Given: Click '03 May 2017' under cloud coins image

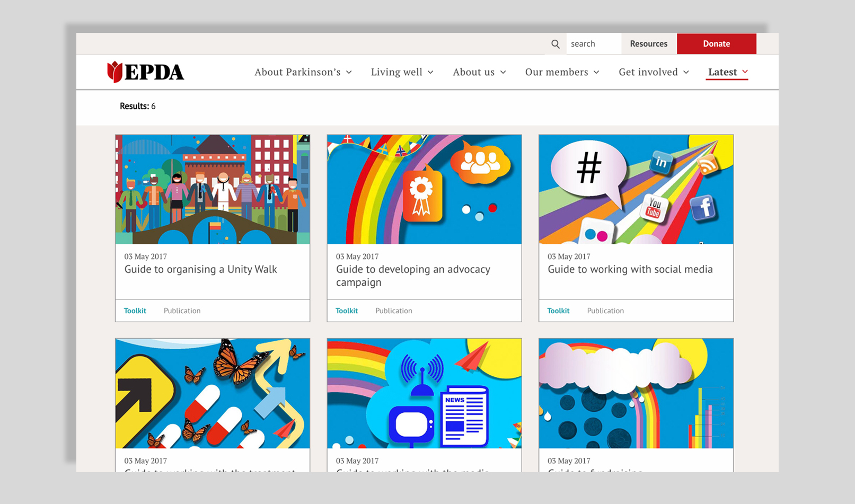Looking at the screenshot, I should [569, 461].
